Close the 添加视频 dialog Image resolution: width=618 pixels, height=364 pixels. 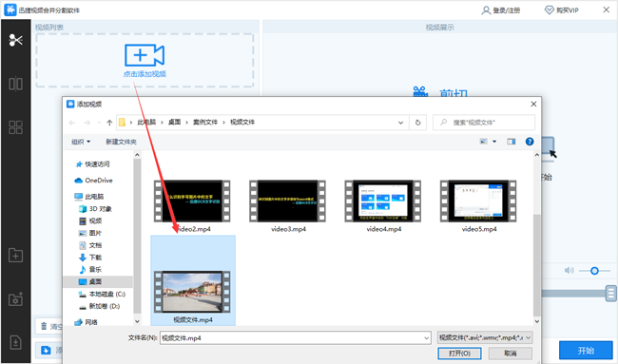(x=533, y=104)
